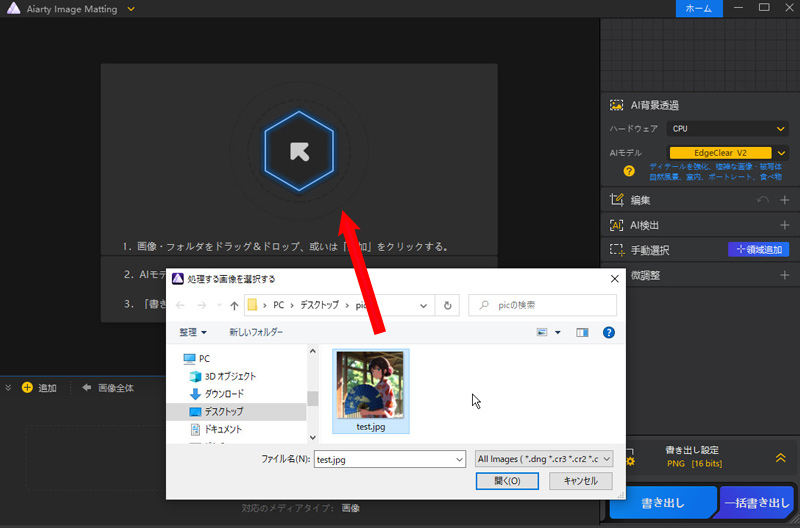The image size is (800, 528).
Task: Click the tree scrollbar down arrow
Action: [x=312, y=437]
